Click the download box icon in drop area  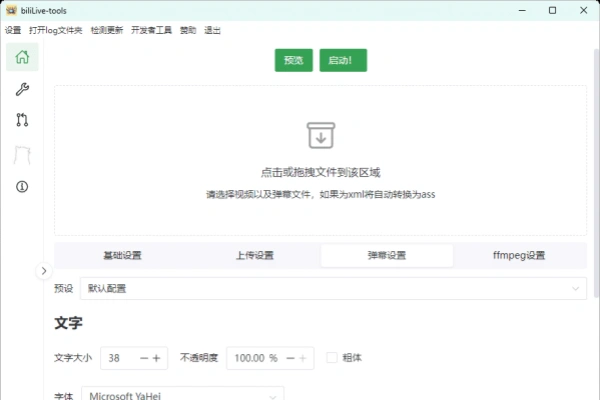[x=320, y=136]
